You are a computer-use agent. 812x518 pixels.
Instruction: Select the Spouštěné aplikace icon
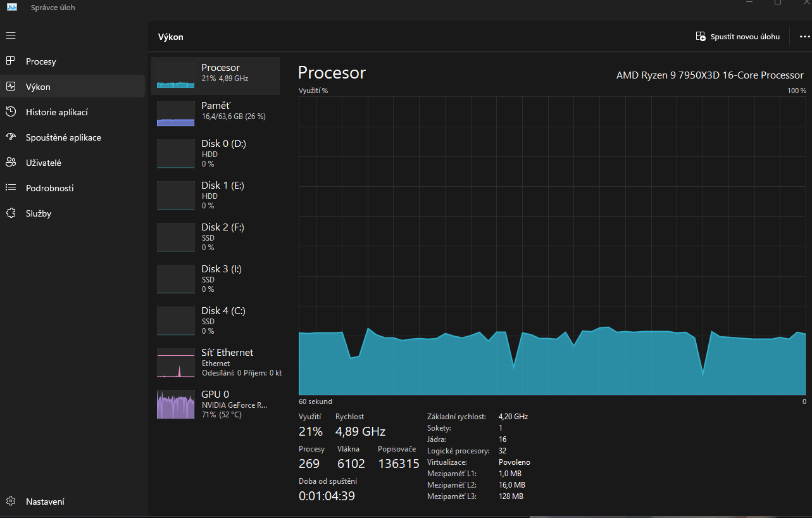point(11,137)
